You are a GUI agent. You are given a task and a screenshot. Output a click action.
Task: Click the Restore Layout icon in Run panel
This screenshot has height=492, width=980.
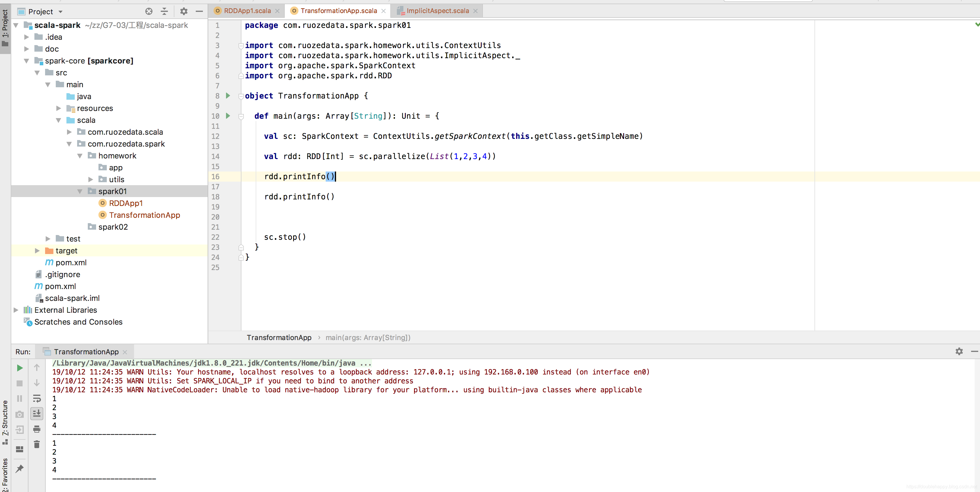coord(20,449)
